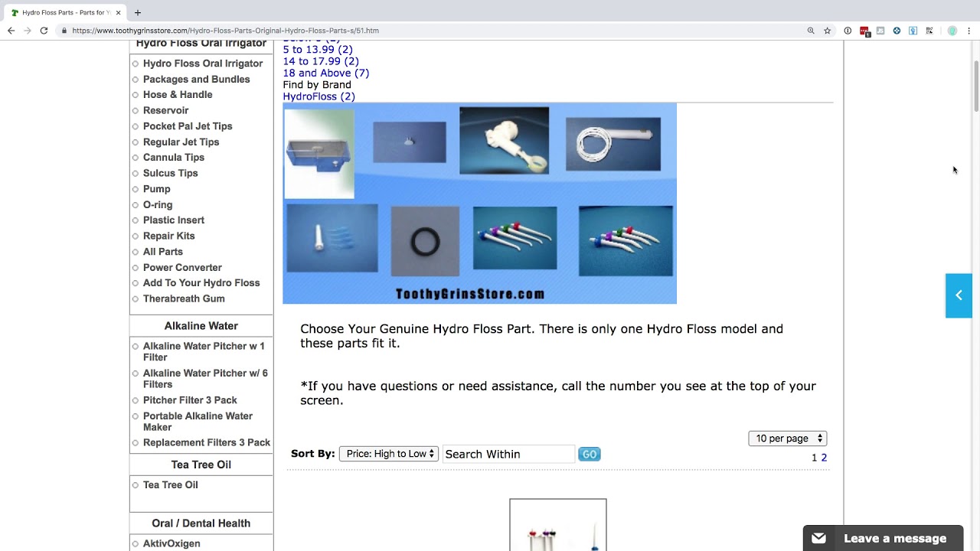
Task: Open Power Converter category
Action: 182,267
